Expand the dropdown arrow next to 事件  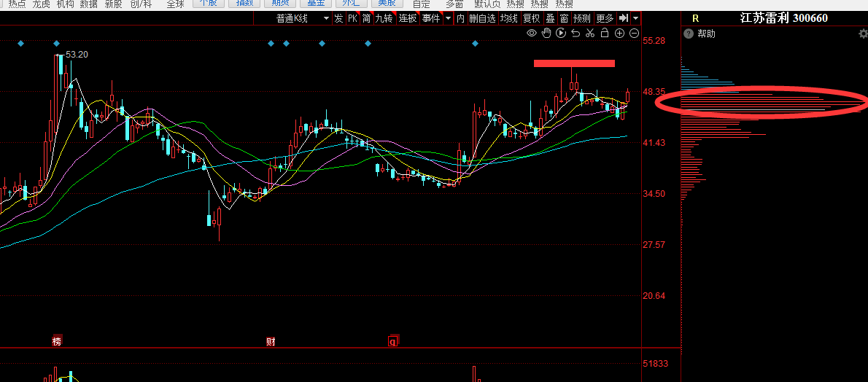coord(447,18)
